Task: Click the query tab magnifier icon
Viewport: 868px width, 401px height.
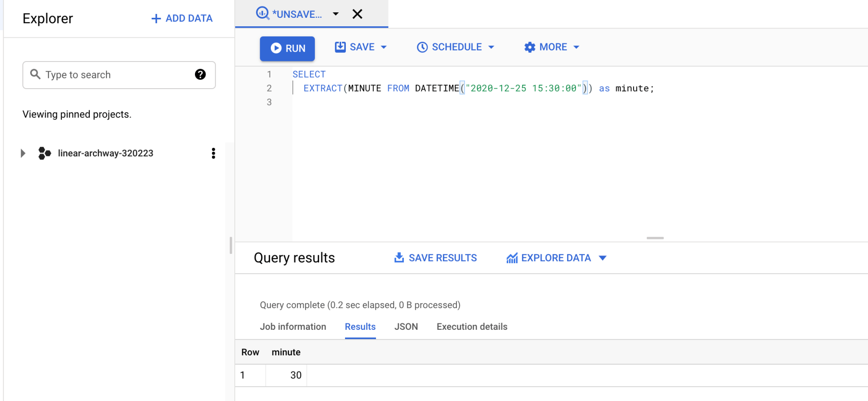Action: tap(263, 13)
